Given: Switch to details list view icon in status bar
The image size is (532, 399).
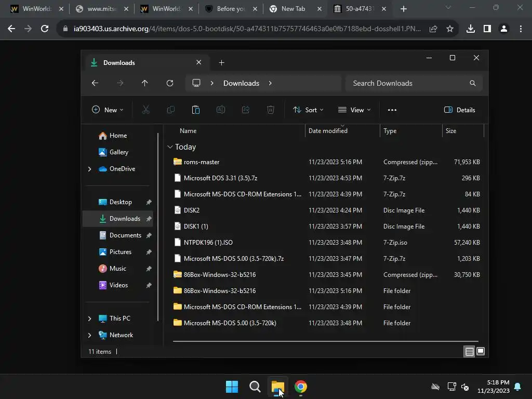Looking at the screenshot, I should coord(469,352).
